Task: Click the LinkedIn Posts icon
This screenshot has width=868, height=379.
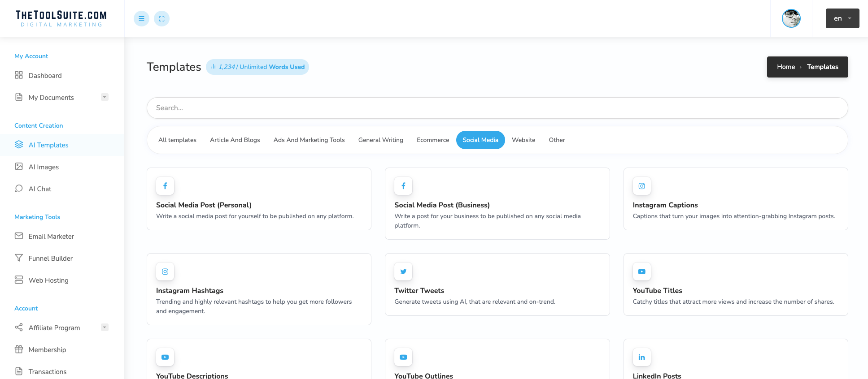Action: pyautogui.click(x=641, y=357)
